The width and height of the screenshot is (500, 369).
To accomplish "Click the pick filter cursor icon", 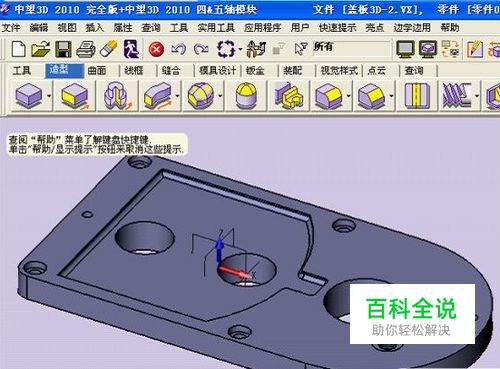I will [300, 49].
